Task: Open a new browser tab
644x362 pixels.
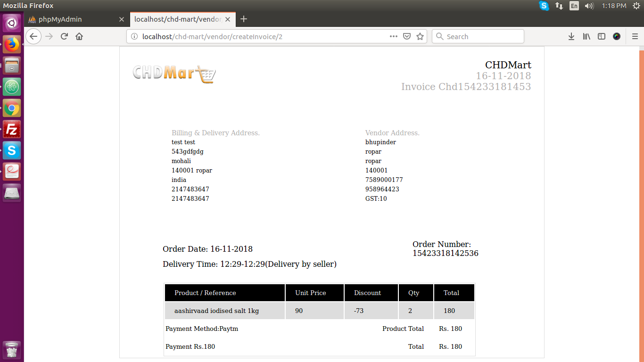Action: pos(244,19)
